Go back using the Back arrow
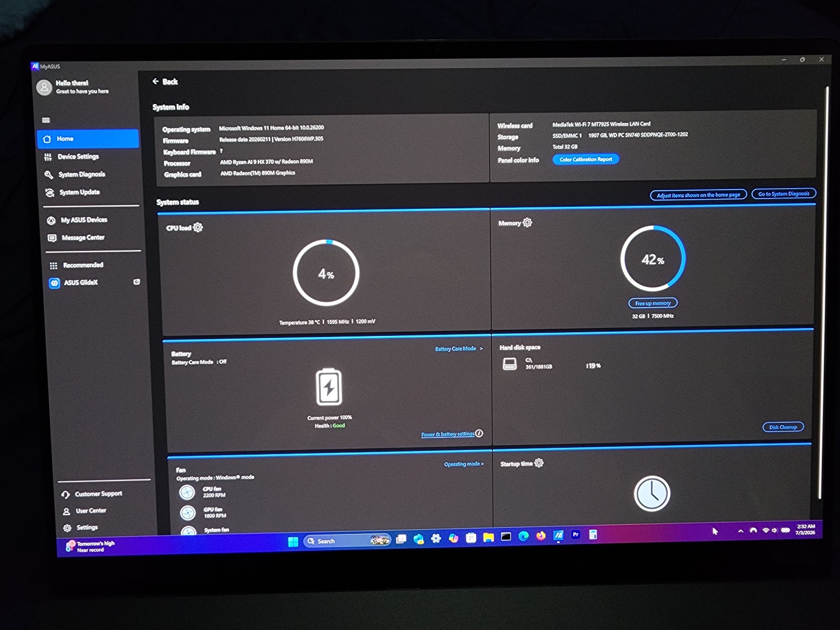Viewport: 840px width, 630px height. coord(165,81)
